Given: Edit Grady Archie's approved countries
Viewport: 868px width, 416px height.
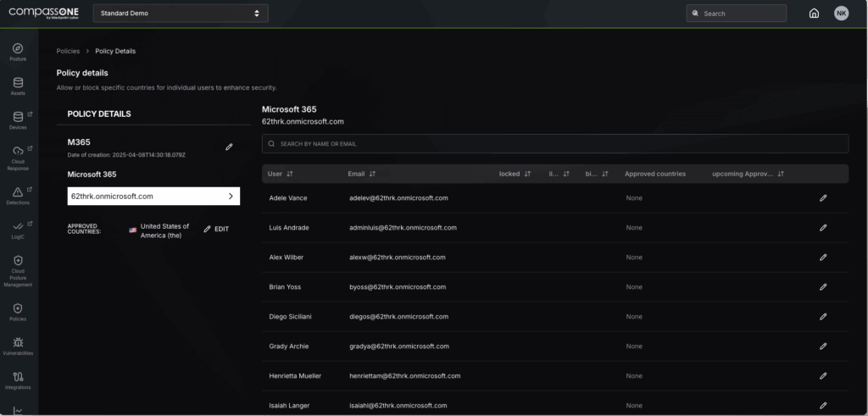Looking at the screenshot, I should 823,347.
